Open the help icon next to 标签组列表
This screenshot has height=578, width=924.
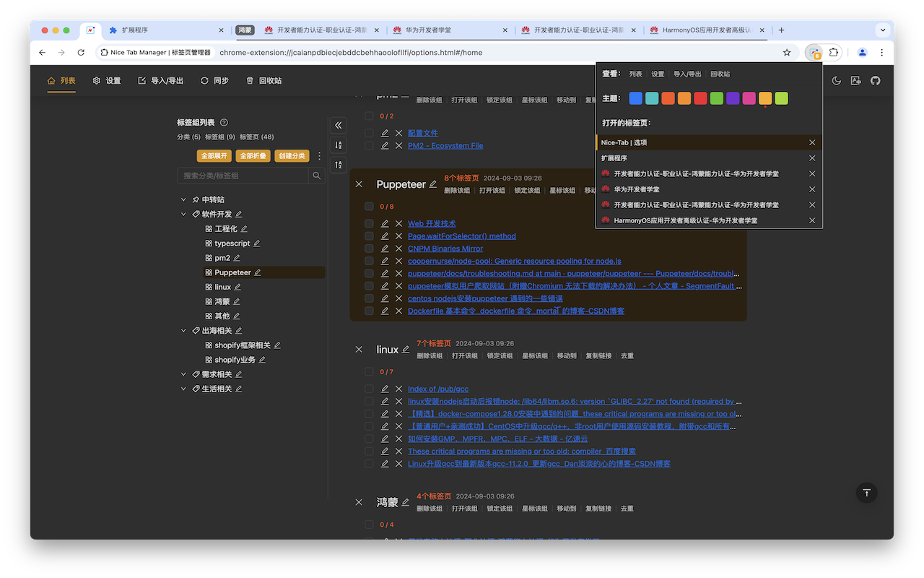pos(224,123)
